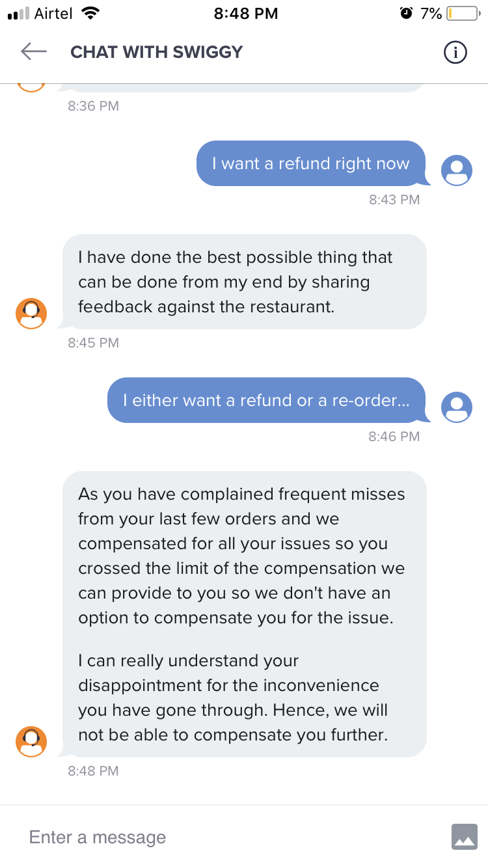Tap the image attachment icon

point(465,837)
